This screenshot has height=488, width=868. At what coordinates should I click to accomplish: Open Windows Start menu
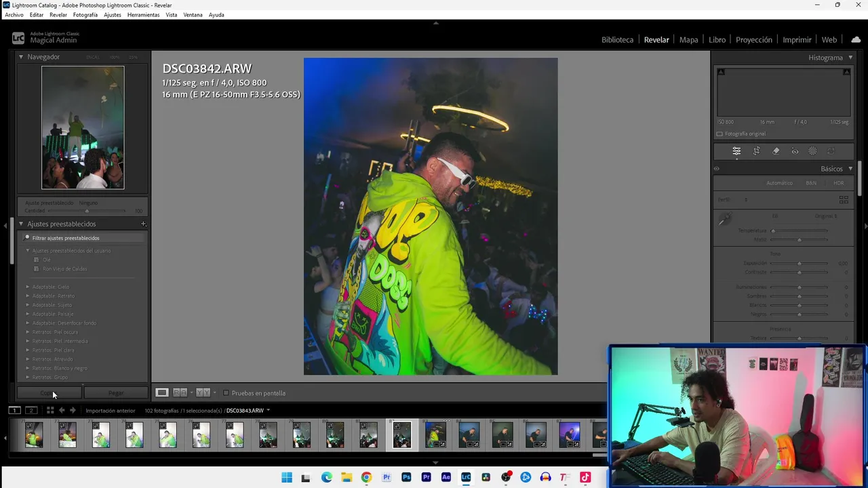point(287,477)
